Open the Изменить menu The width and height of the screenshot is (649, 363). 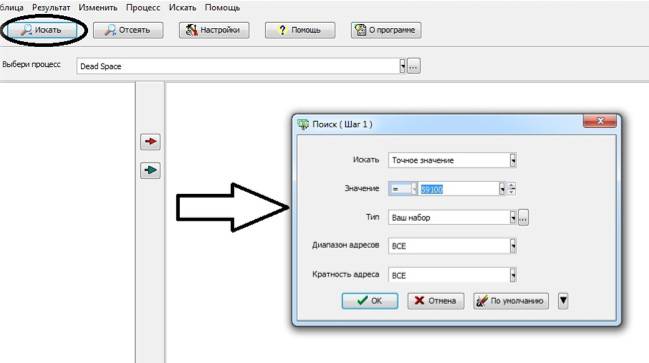98,7
